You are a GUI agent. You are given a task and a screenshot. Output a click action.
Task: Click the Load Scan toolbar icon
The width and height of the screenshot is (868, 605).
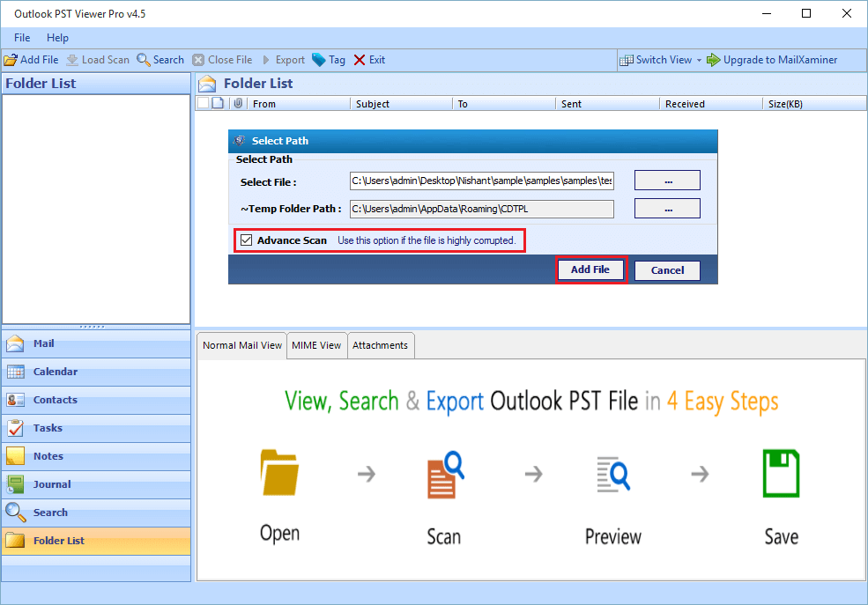(x=72, y=60)
